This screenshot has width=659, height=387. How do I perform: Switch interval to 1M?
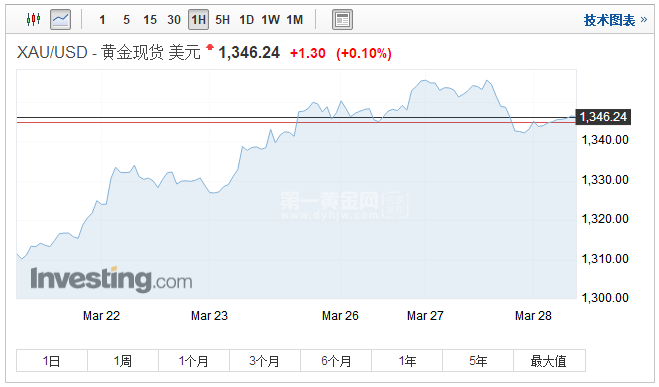coord(295,20)
